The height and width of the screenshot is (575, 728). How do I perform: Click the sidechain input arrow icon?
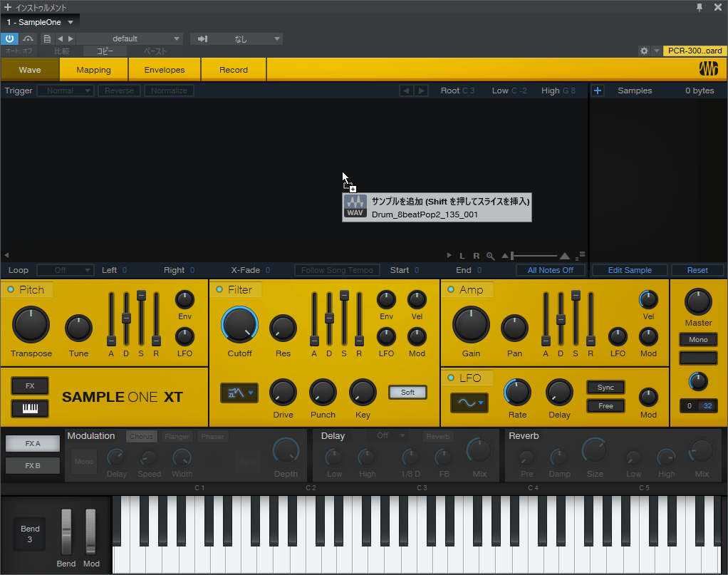[202, 39]
